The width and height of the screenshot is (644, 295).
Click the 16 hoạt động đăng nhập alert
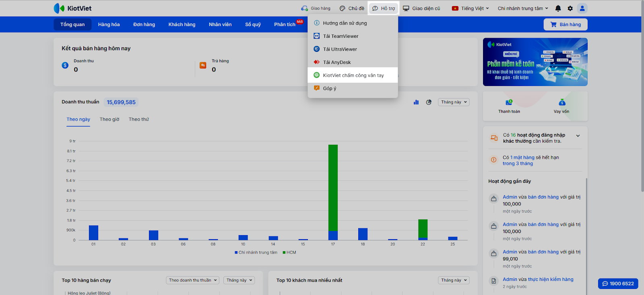click(534, 138)
